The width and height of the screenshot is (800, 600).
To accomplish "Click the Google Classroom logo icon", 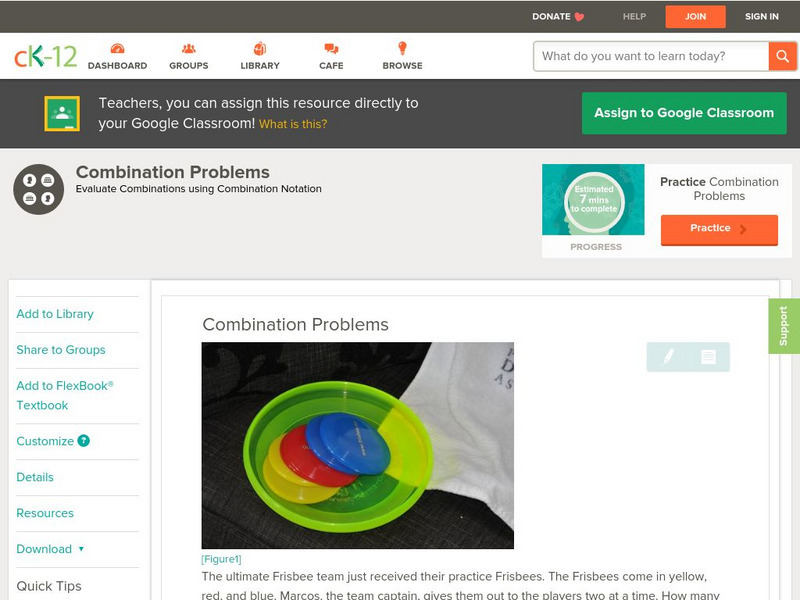I will click(62, 113).
